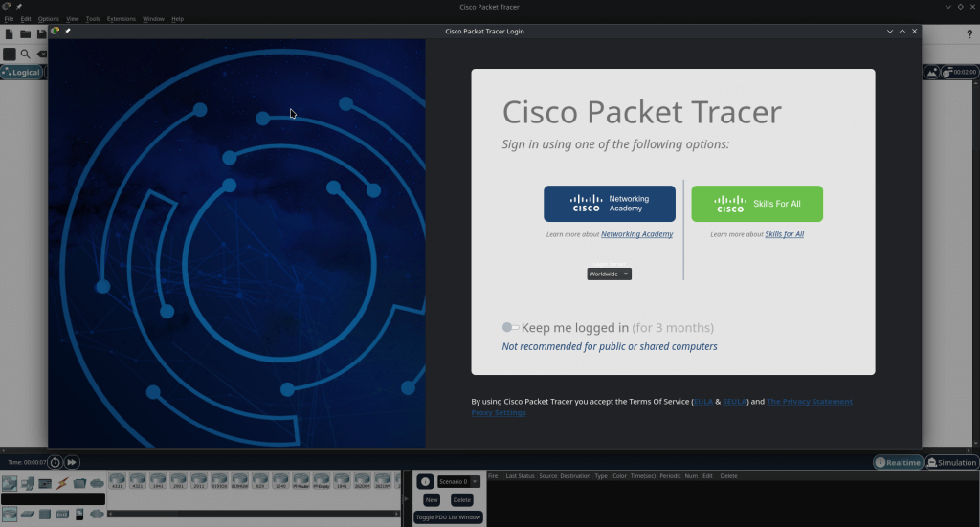Image resolution: width=980 pixels, height=527 pixels.
Task: Select the Miscellaneous folder category icon
Action: coord(79,483)
